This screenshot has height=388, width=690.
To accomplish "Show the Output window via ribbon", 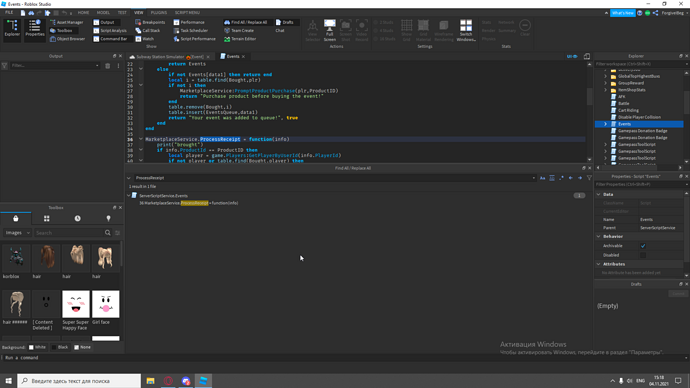I will click(x=104, y=22).
